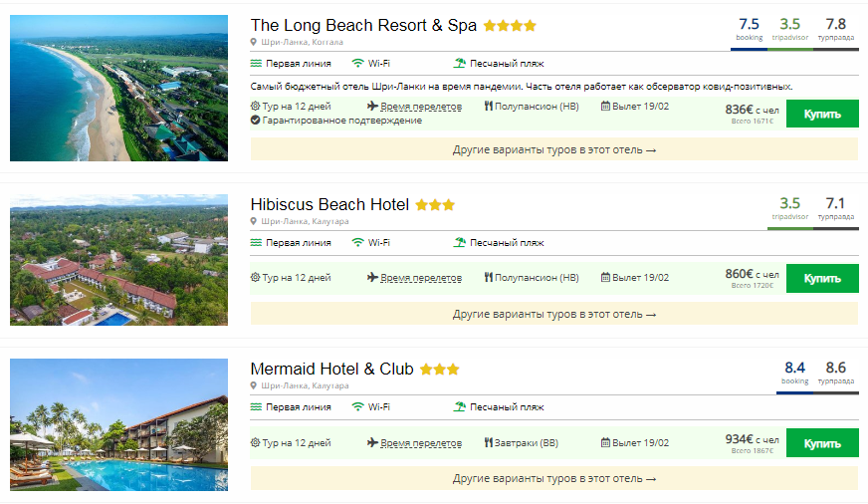Buy the Mermaid Hotel tour for 934€

click(x=821, y=443)
